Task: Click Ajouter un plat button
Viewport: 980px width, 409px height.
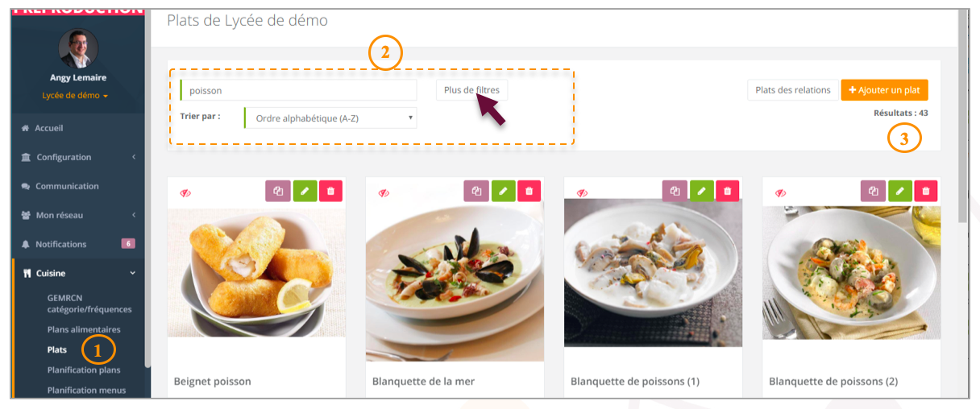Action: coord(884,89)
